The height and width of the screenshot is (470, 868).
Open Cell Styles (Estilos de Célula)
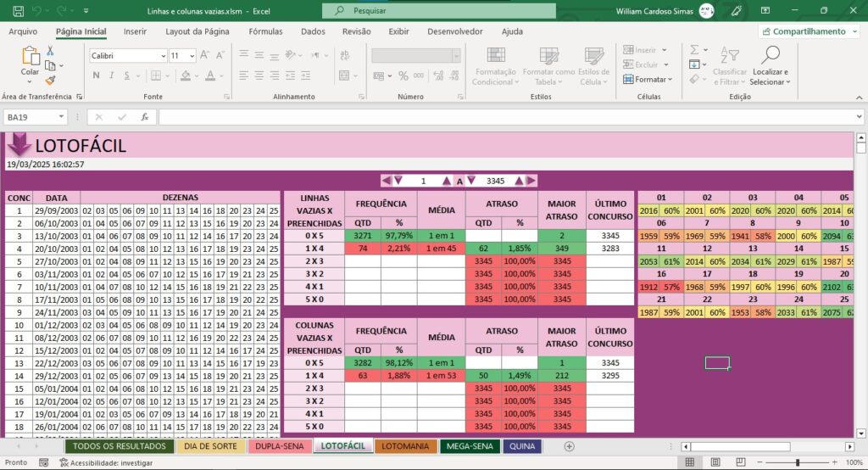point(593,66)
